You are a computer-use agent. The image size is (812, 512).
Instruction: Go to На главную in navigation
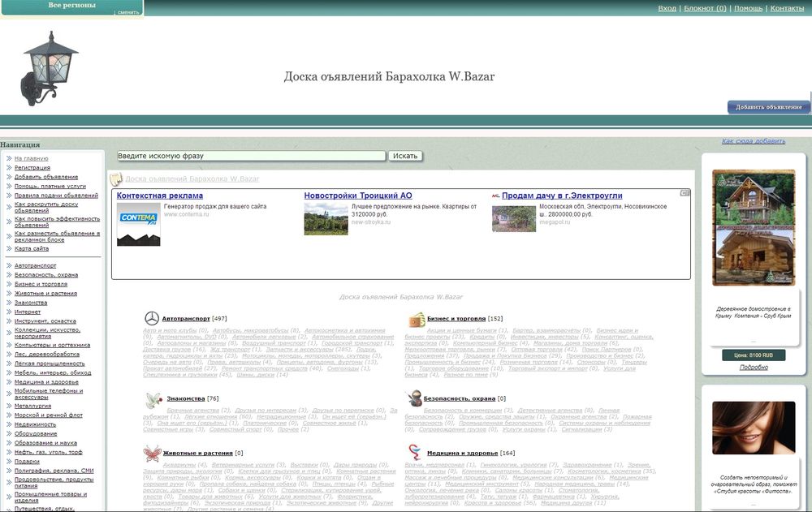[31, 158]
